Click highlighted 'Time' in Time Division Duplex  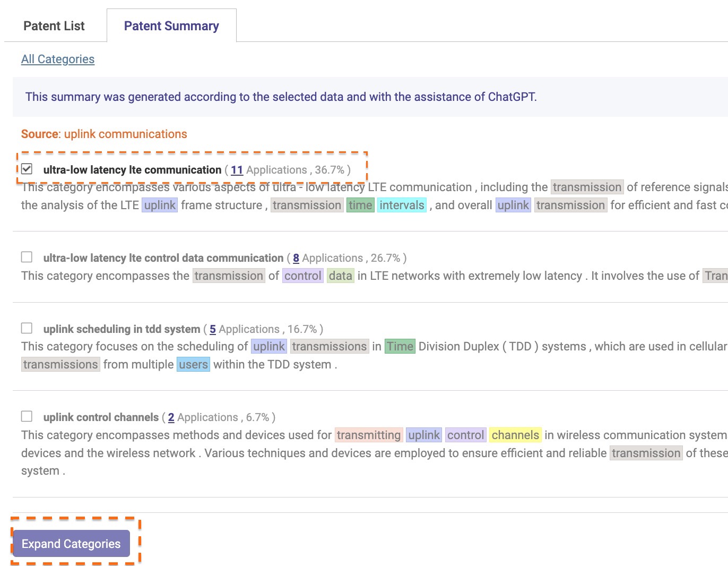(400, 346)
